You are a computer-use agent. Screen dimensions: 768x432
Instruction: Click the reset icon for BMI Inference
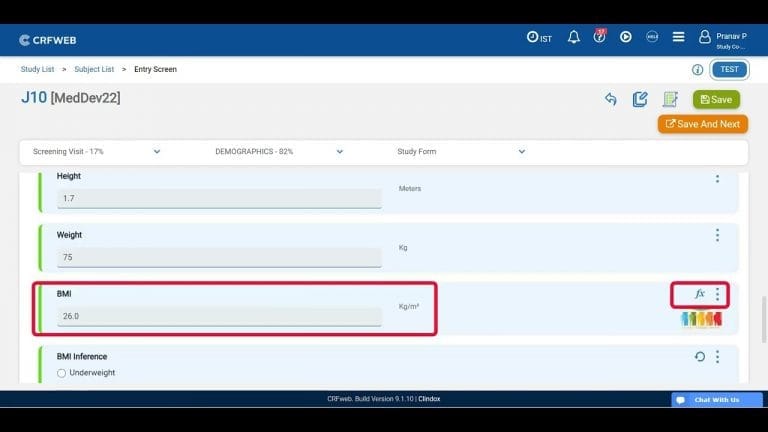click(x=699, y=357)
